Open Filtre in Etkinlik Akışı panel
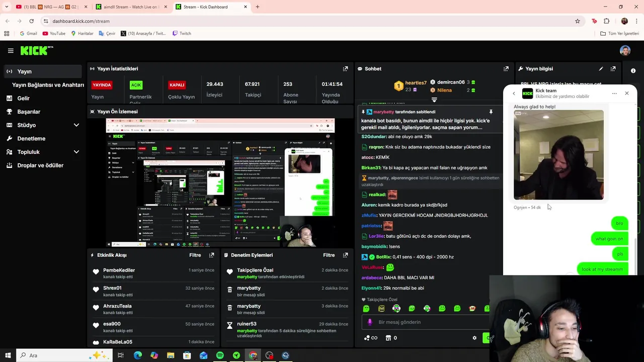This screenshot has width=644, height=362. tap(195, 255)
